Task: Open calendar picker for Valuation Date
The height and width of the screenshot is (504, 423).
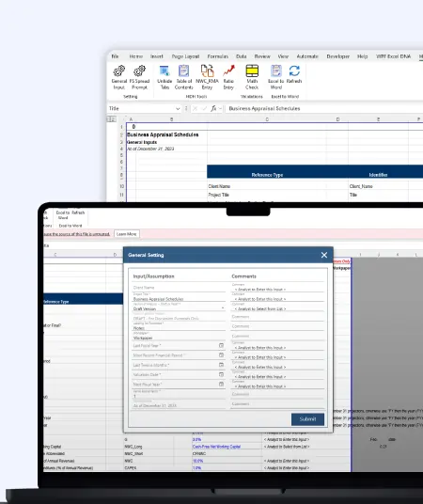Action: tap(221, 374)
